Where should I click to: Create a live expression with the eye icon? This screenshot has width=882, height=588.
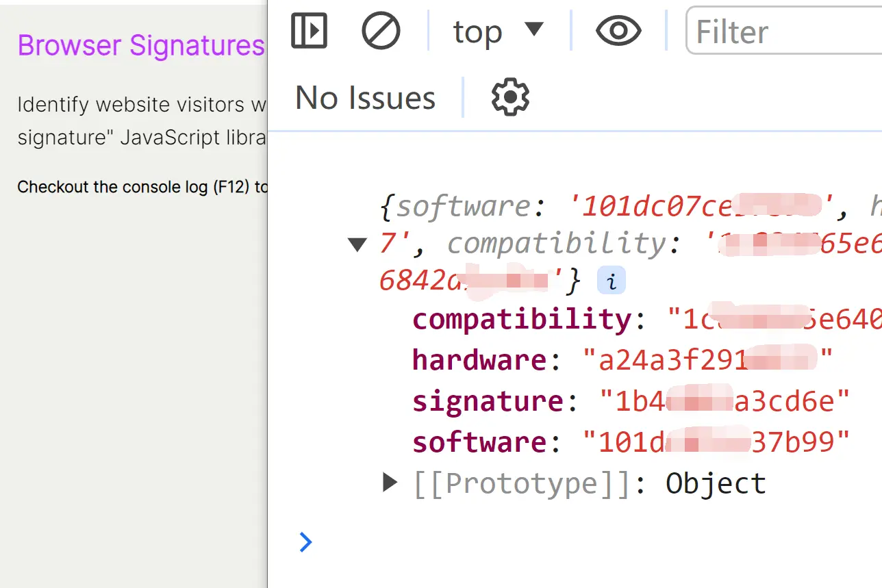tap(618, 31)
